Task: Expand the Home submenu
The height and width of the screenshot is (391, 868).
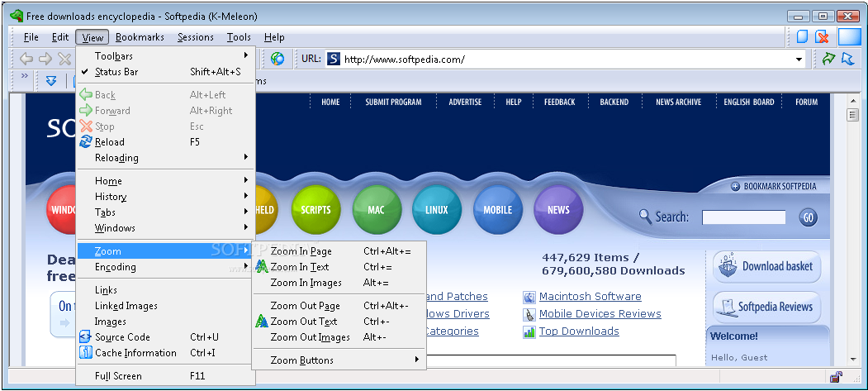Action: tap(165, 181)
